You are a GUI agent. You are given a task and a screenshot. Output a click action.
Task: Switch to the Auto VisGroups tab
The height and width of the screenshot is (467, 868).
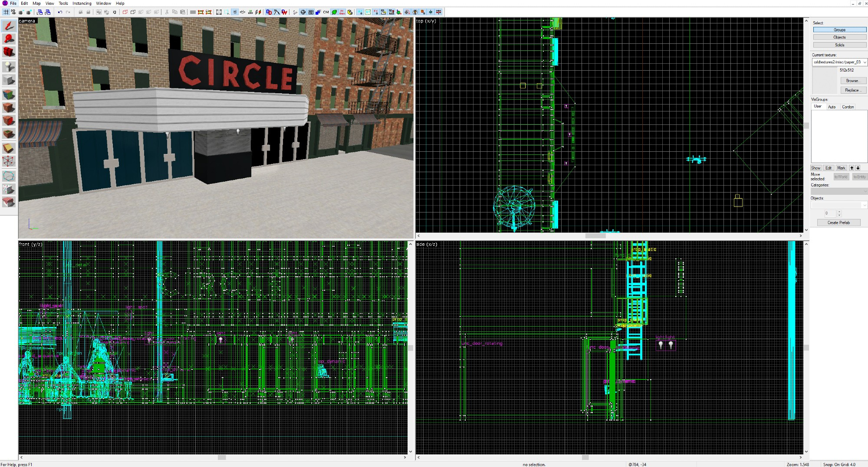pos(832,107)
